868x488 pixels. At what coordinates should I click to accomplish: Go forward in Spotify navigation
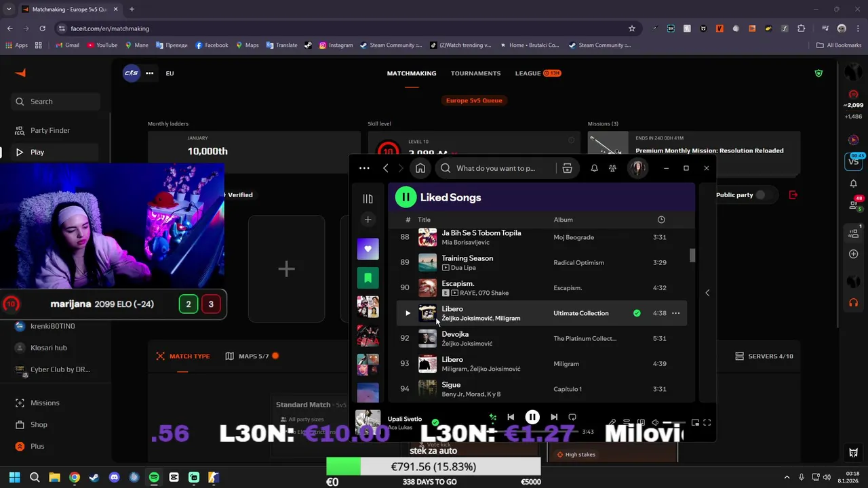[401, 168]
